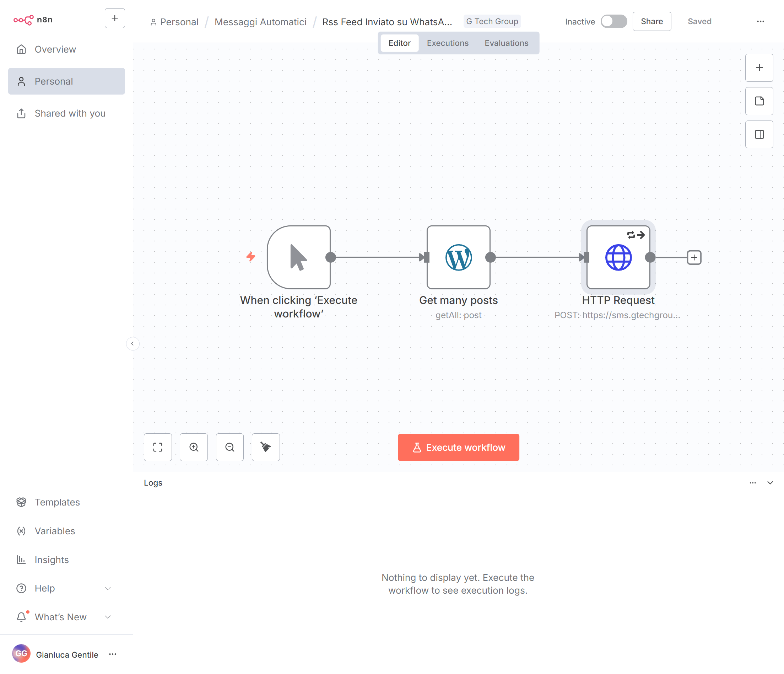Image resolution: width=784 pixels, height=674 pixels.
Task: Click the Execute workflow button
Action: (458, 447)
